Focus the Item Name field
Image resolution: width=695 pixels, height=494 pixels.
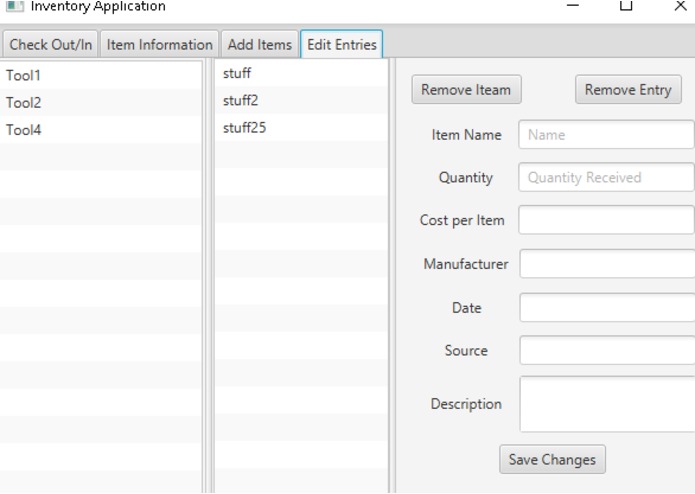click(x=606, y=135)
